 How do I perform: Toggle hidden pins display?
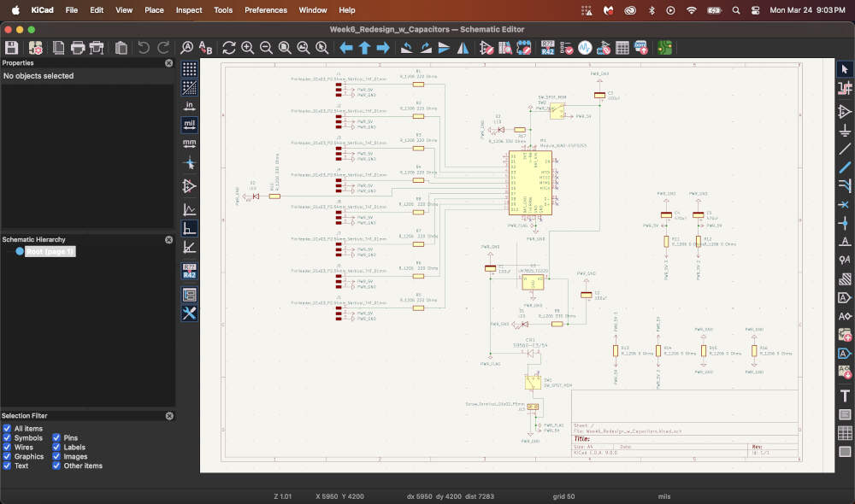tap(189, 186)
